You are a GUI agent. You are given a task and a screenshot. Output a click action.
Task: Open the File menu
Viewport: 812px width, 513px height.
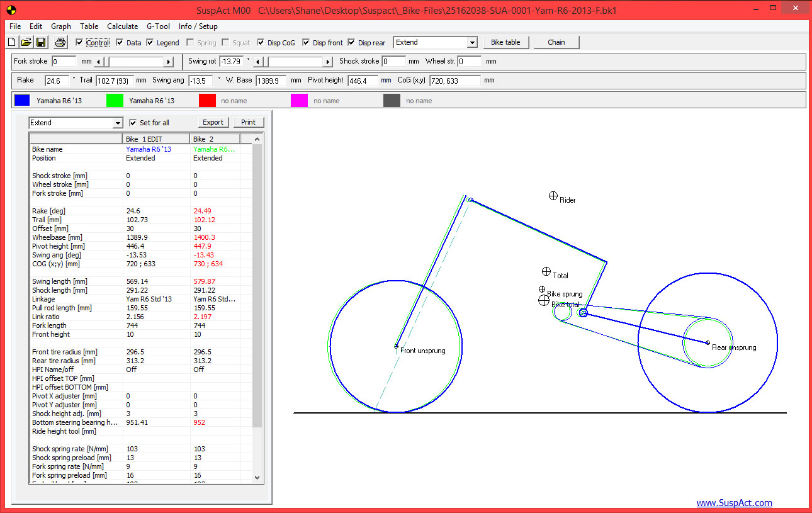tap(15, 26)
